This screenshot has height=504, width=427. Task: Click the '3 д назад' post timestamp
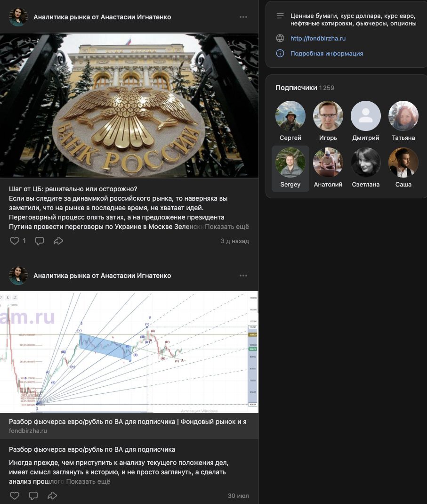235,241
